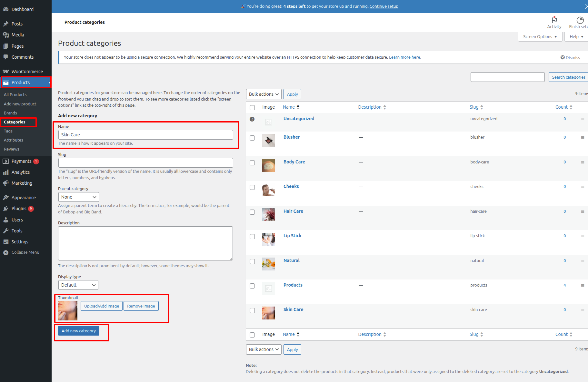Screen dimensions: 588x382
Task: Click the Skin Care thumbnail preview image
Action: coord(68,311)
